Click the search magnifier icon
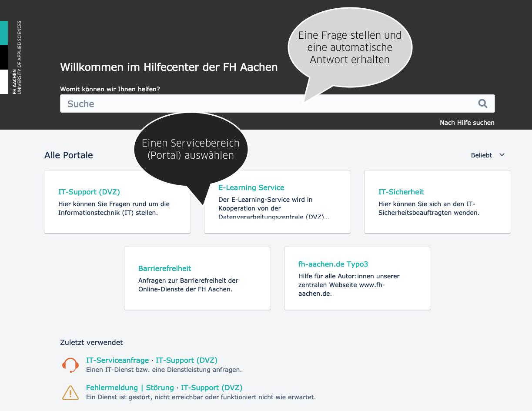This screenshot has height=411, width=532. tap(482, 104)
